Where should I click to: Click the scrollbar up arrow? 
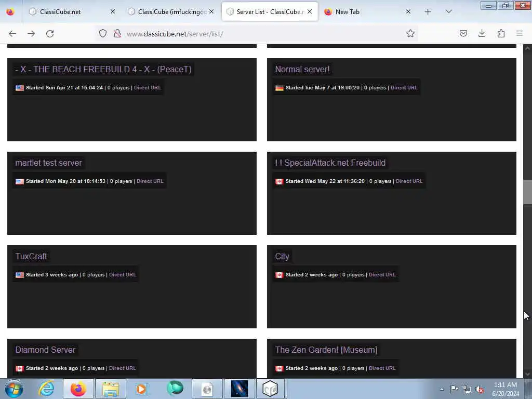click(528, 48)
